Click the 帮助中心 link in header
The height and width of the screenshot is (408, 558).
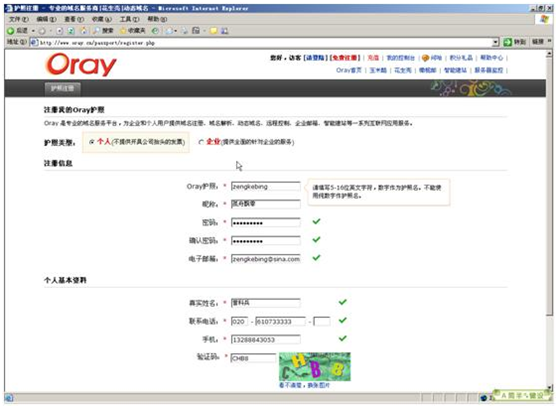point(491,58)
